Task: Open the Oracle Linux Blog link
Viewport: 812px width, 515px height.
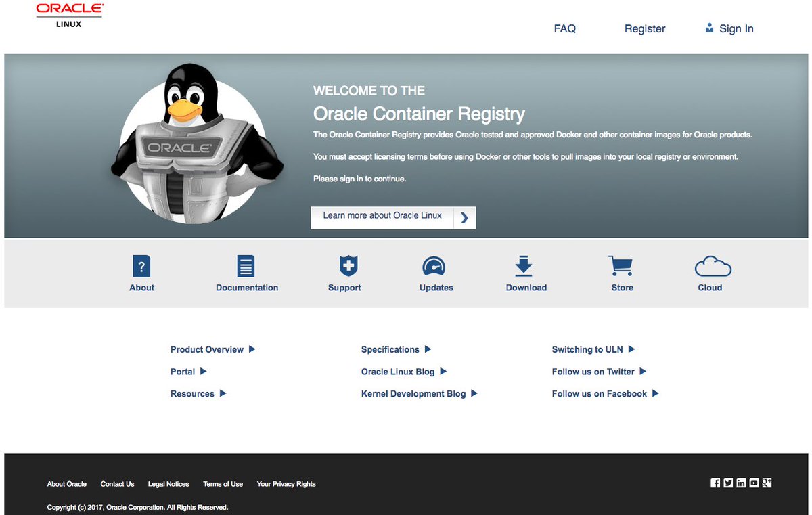Action: click(x=398, y=372)
